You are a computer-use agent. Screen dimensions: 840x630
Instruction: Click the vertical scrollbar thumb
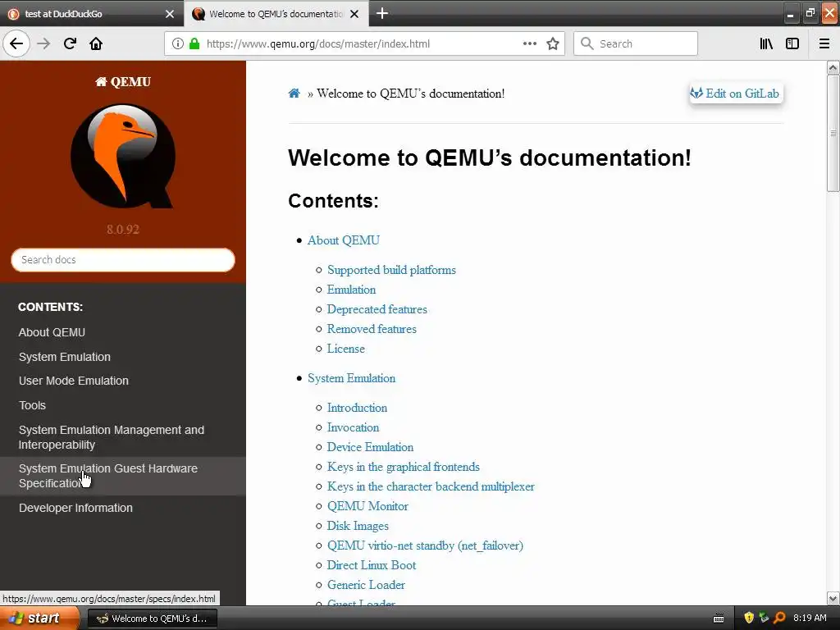(833, 133)
